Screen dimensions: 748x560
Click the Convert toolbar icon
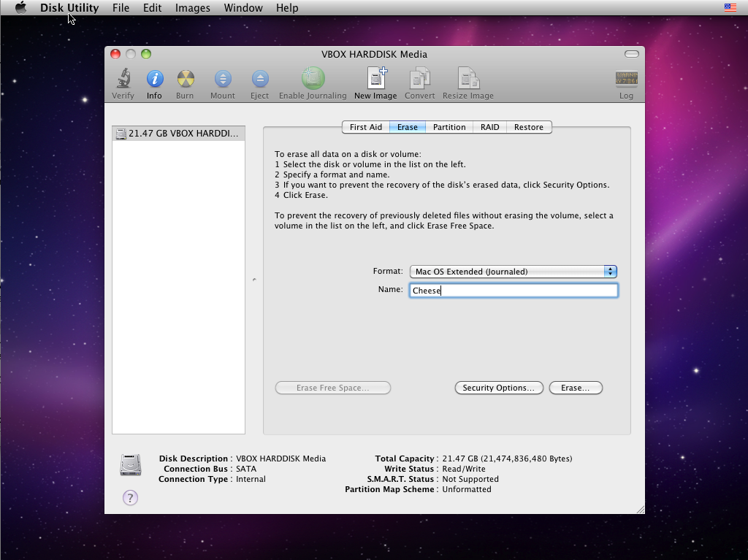[x=420, y=78]
